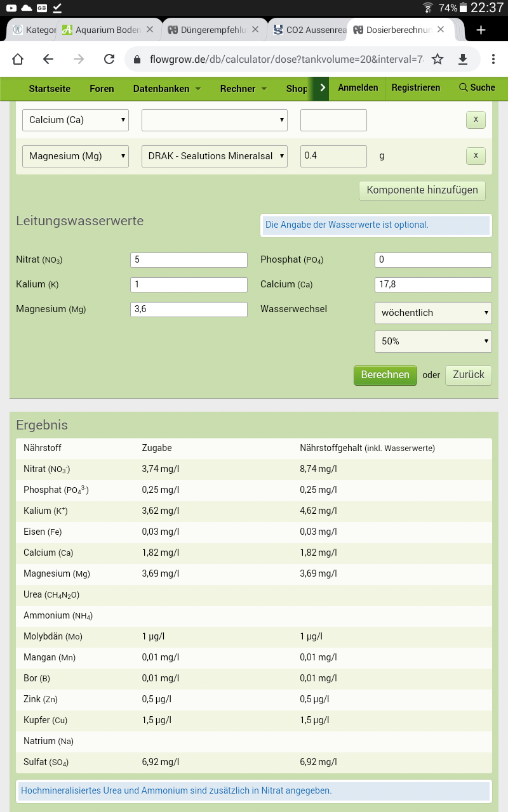This screenshot has height=812, width=508.
Task: Open a new tab with the plus icon
Action: [x=481, y=30]
